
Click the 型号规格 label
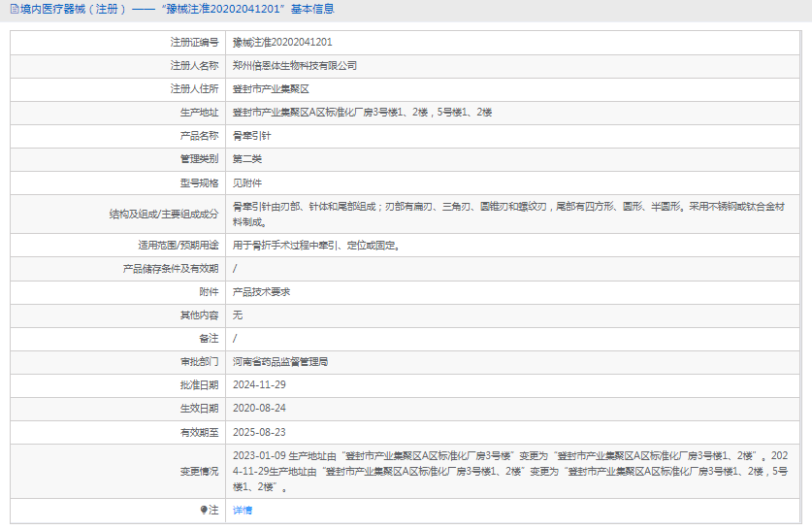(x=200, y=182)
